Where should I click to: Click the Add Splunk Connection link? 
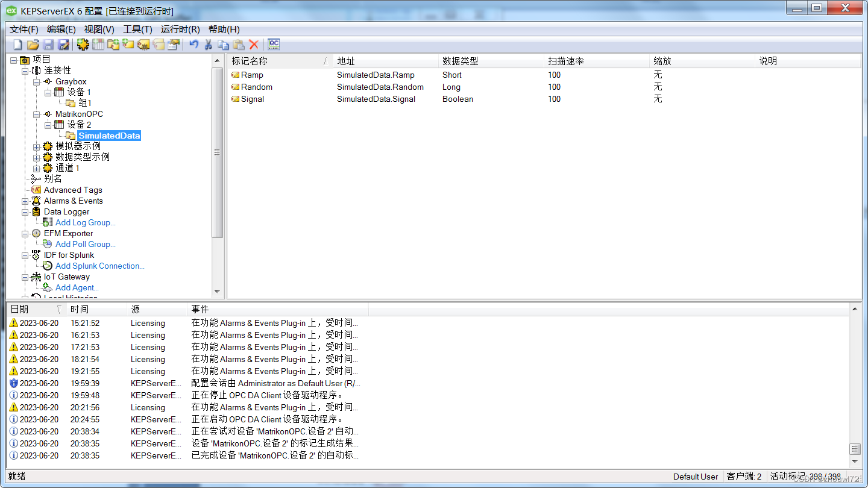(x=99, y=266)
